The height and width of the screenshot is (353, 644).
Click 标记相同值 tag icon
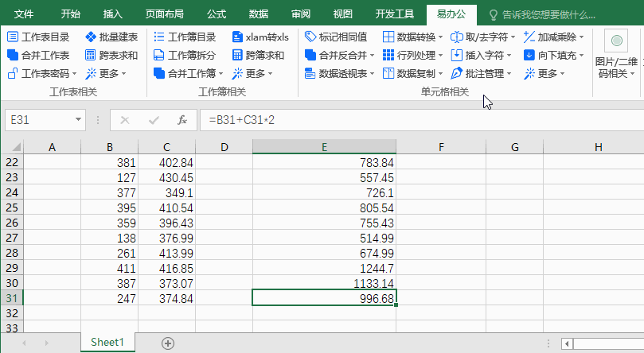coord(310,37)
